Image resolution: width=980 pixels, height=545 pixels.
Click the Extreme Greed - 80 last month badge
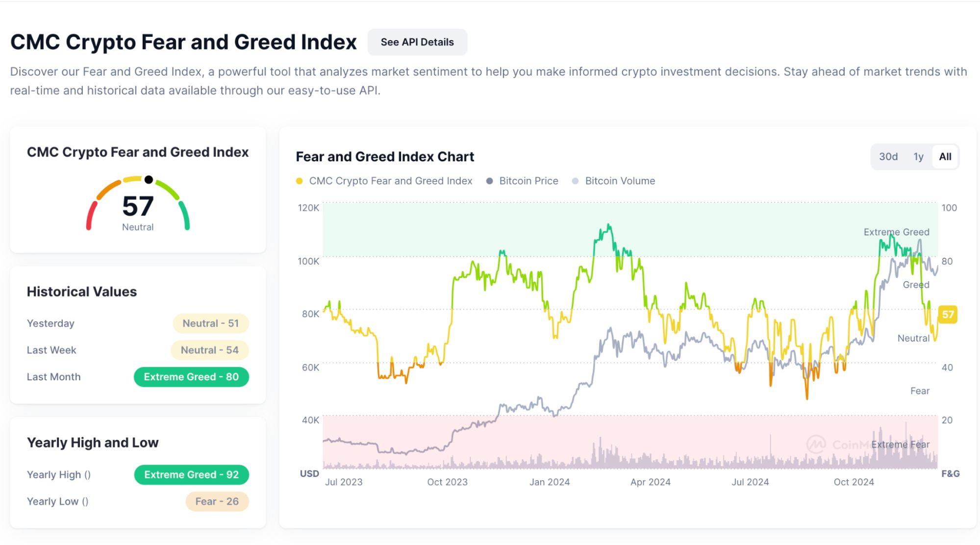(191, 377)
